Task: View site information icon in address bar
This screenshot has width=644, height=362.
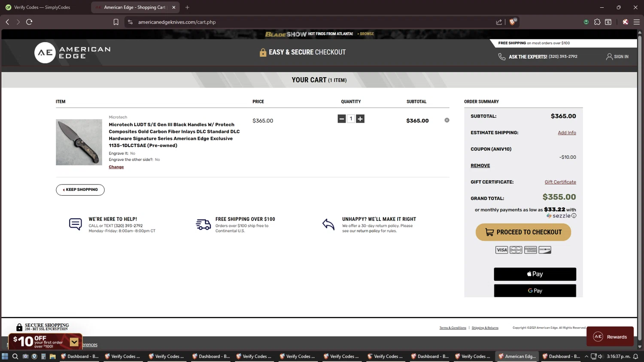Action: pos(130,22)
